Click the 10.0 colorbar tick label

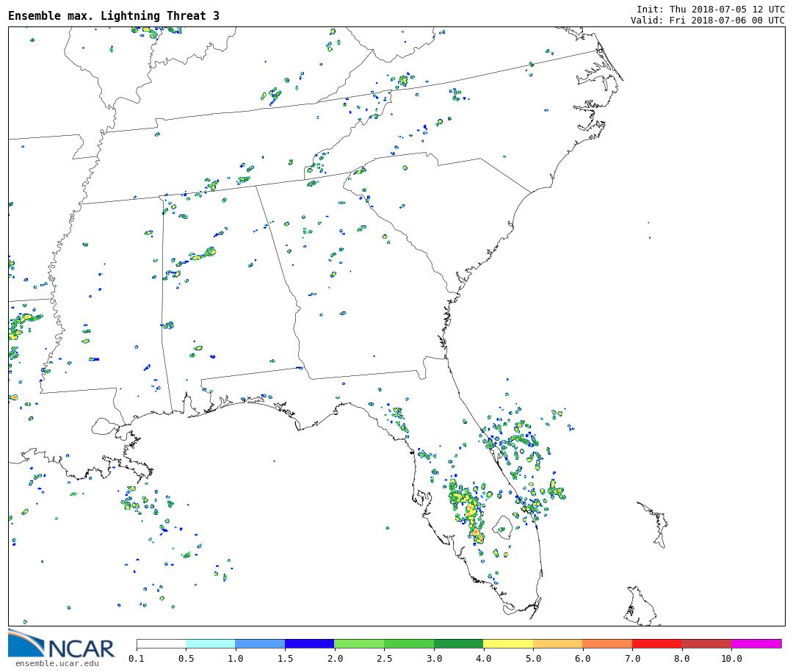point(731,658)
